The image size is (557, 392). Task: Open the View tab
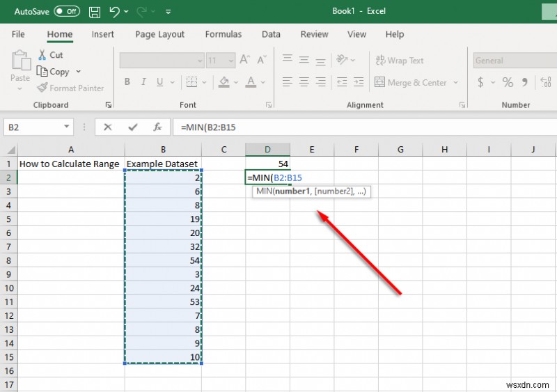point(356,35)
